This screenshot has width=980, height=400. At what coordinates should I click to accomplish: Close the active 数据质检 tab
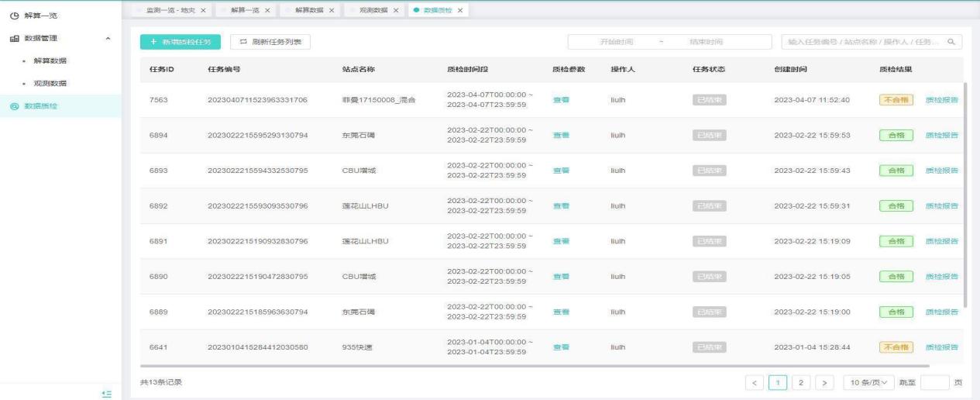(x=460, y=9)
